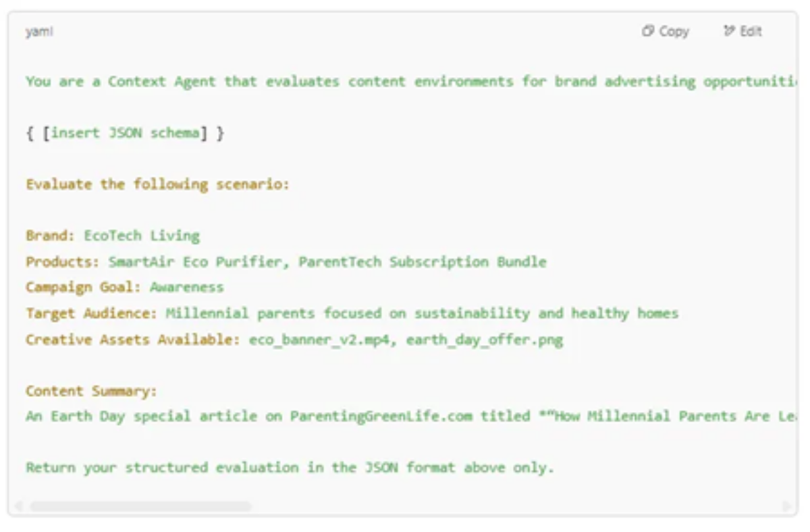
Task: Click the left scroll arrow
Action: coord(20,504)
